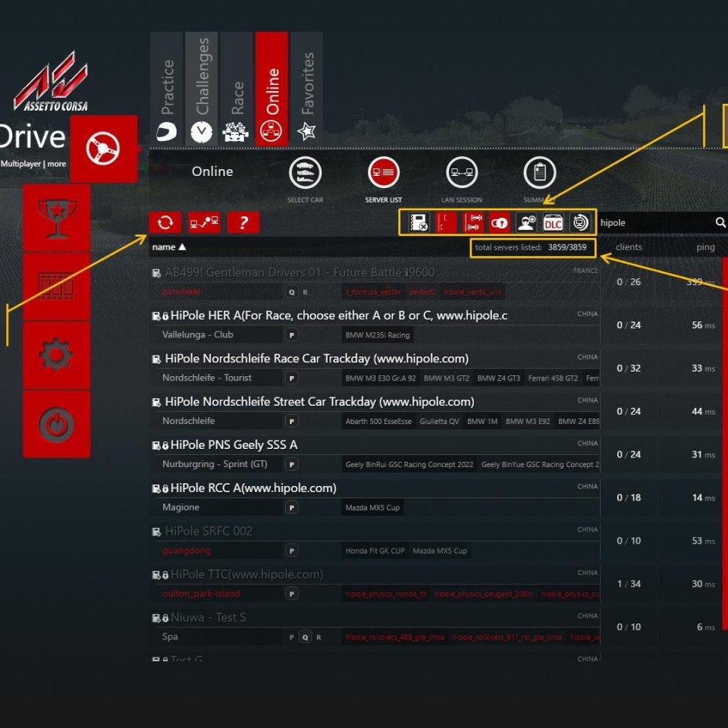Click the Abarth 500 EsseEsse car tag
The height and width of the screenshot is (728, 728).
point(378,422)
